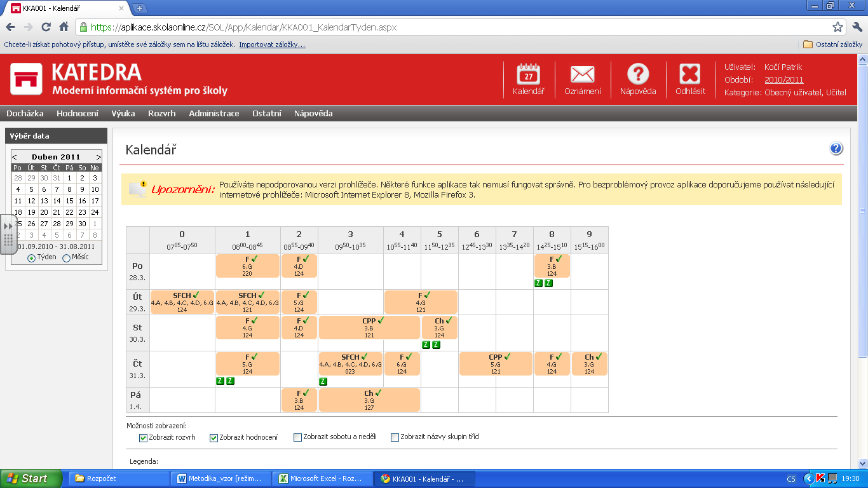Screen dimensions: 868x488
Task: Open Friday Ch 3.G lesson room 127
Action: [369, 400]
